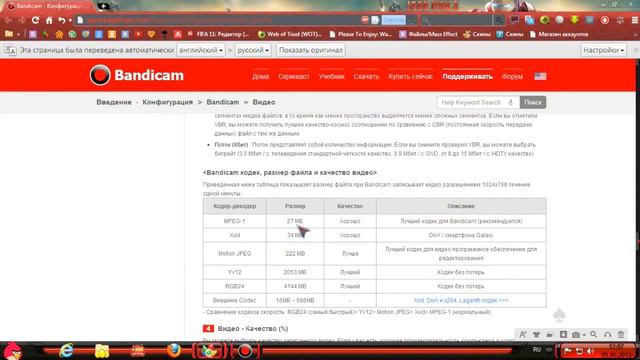Screen dimensions: 640x360
Task: Switch to Chrome on the taskbar
Action: pos(209,351)
